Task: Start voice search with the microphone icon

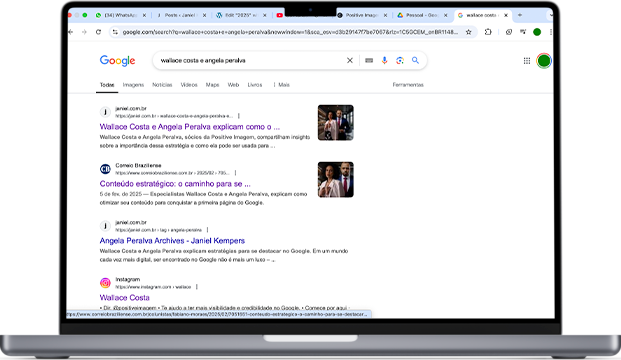Action: pyautogui.click(x=384, y=60)
